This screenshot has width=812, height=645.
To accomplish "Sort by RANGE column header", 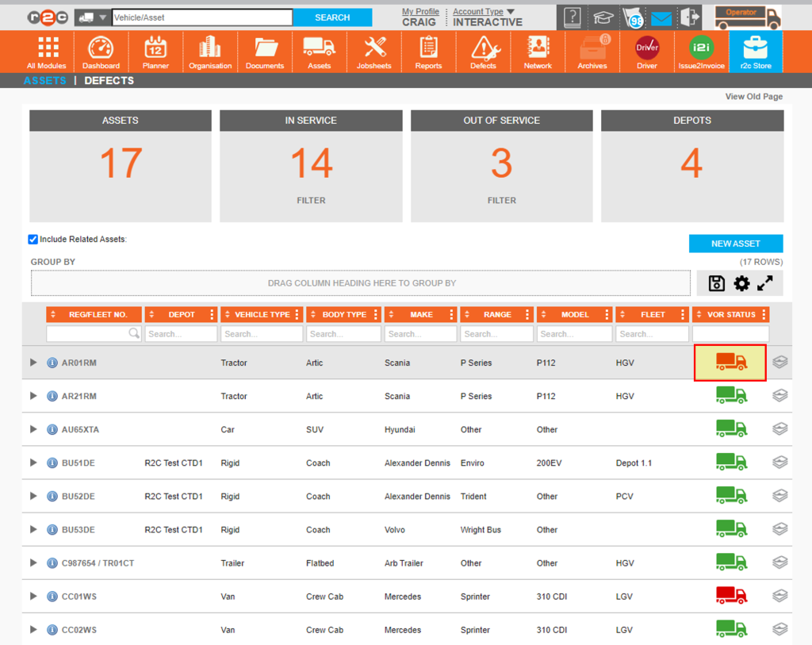I will click(497, 314).
